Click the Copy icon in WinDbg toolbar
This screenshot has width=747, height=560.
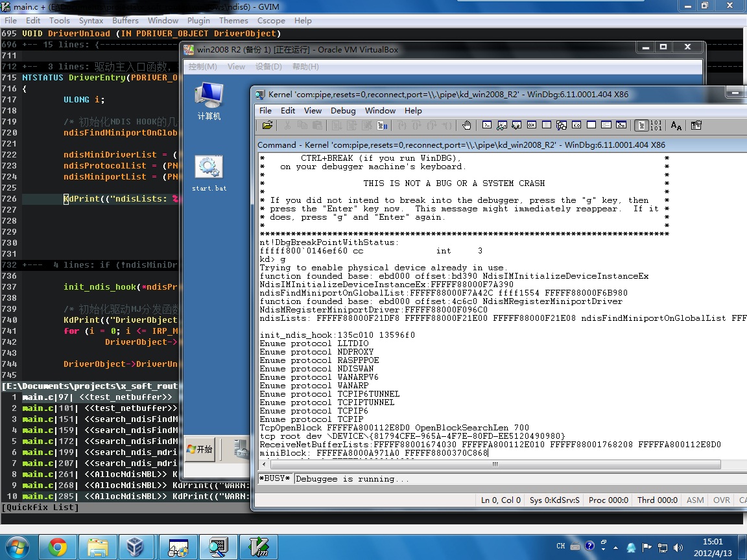coord(302,125)
